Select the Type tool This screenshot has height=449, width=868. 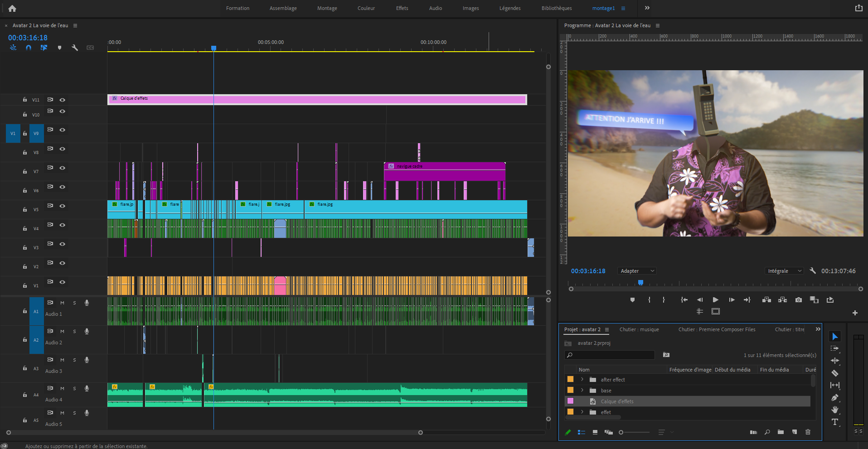pyautogui.click(x=835, y=422)
